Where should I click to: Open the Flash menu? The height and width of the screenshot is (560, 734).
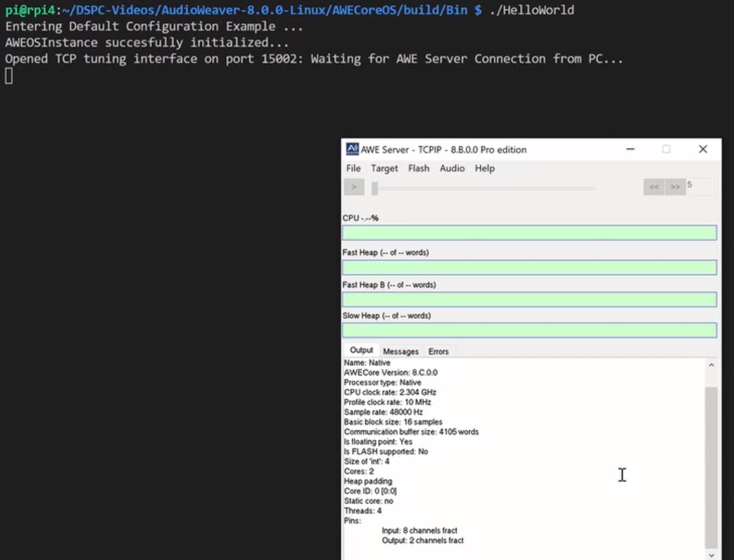418,168
